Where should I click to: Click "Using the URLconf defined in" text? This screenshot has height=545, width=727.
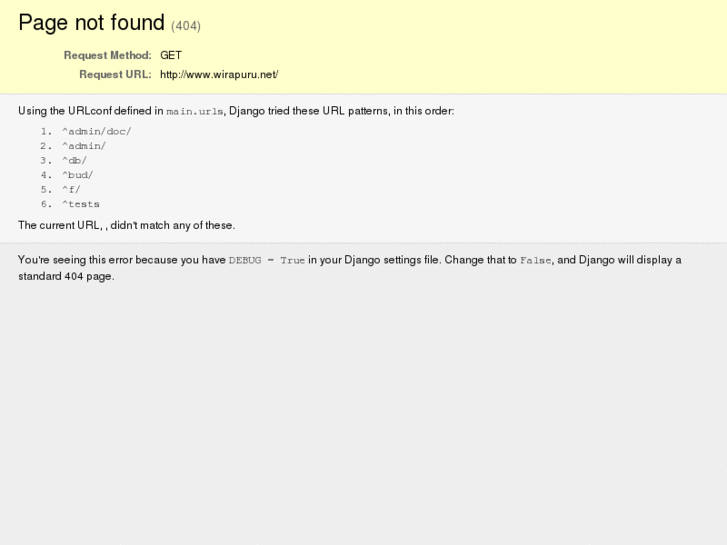coord(90,111)
